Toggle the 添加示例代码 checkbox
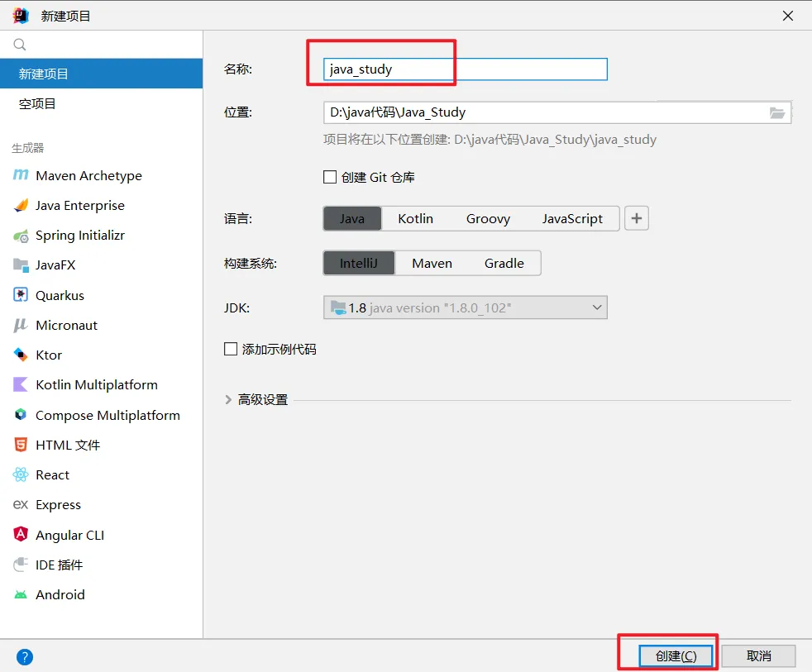Image resolution: width=812 pixels, height=672 pixels. click(x=231, y=349)
